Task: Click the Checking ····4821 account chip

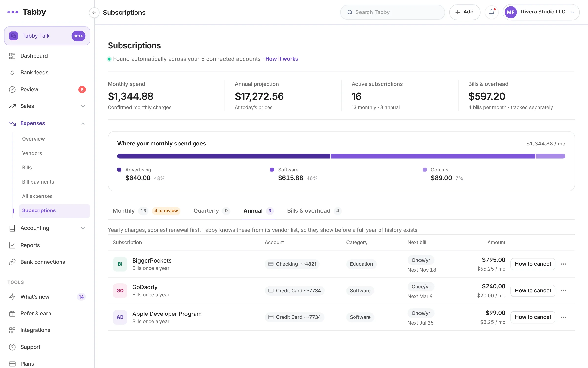Action: pyautogui.click(x=292, y=264)
